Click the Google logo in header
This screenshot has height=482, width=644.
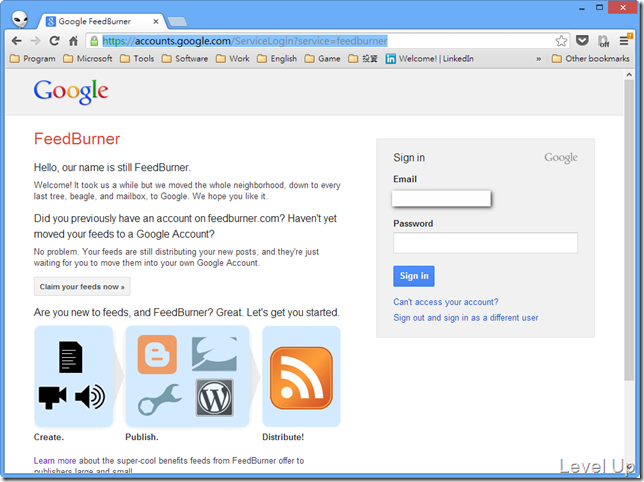[71, 92]
